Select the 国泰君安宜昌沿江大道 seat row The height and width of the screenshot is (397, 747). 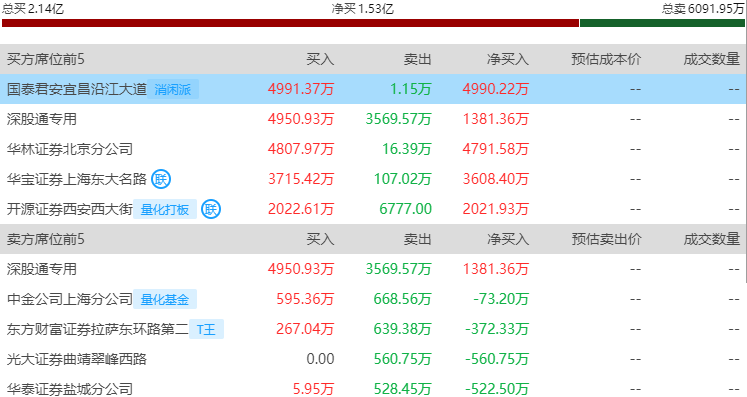click(x=374, y=89)
